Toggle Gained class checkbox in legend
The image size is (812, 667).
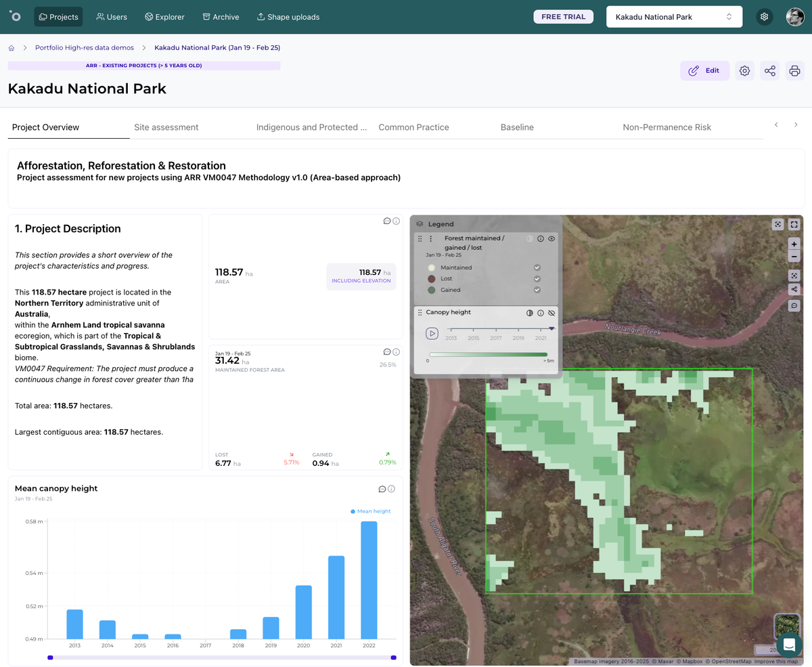tap(537, 290)
